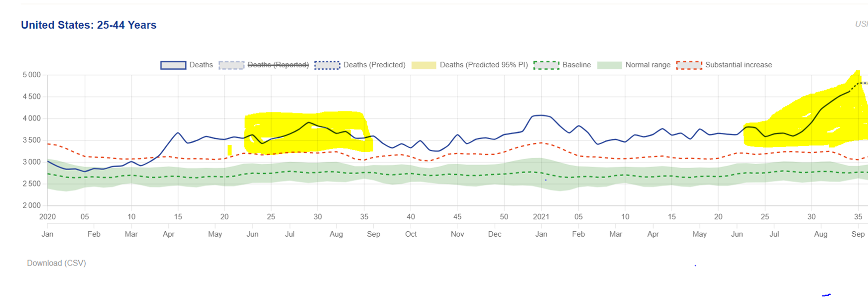
Task: Click the truncated USI text at top right
Action: (x=861, y=24)
